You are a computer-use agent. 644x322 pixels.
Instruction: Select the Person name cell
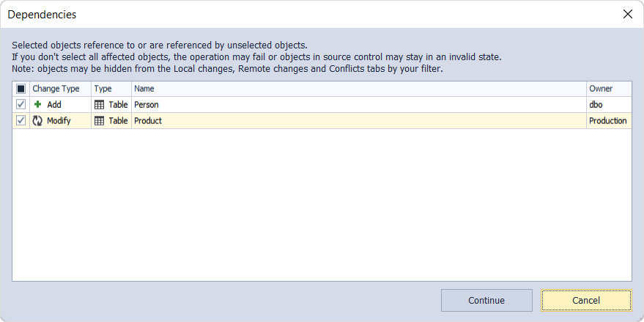coord(359,104)
